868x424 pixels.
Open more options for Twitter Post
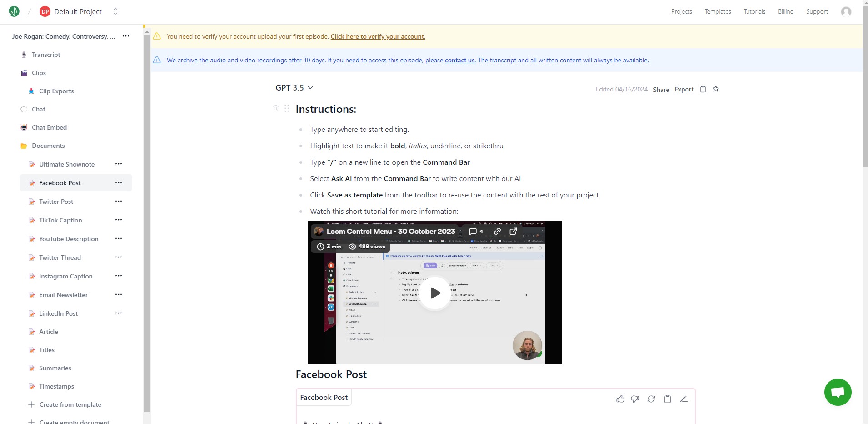pyautogui.click(x=119, y=201)
